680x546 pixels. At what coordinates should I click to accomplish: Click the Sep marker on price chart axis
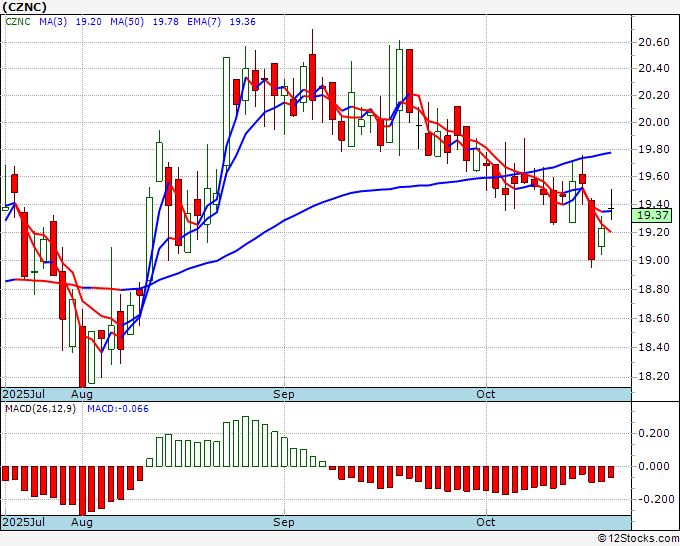285,395
